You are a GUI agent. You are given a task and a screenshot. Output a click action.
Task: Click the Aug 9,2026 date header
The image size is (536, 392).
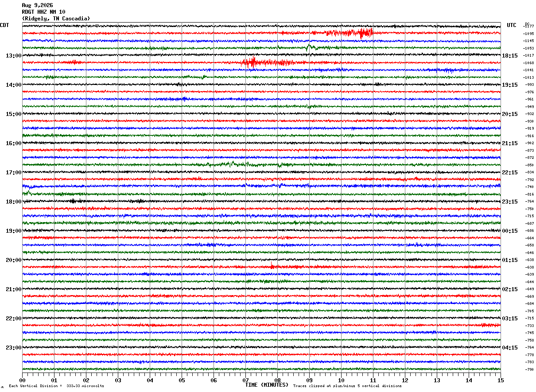click(37, 5)
